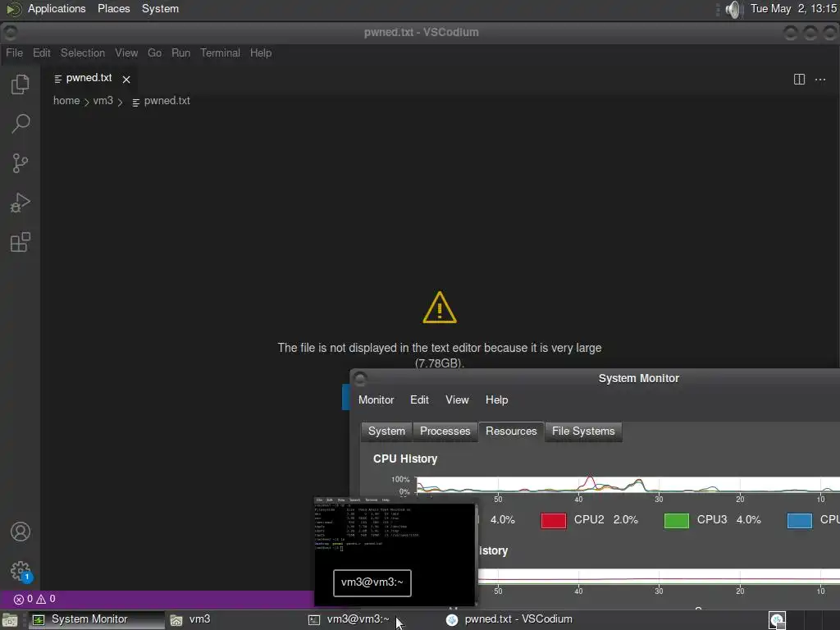Switch to the System tab
This screenshot has height=630, width=840.
pyautogui.click(x=386, y=431)
